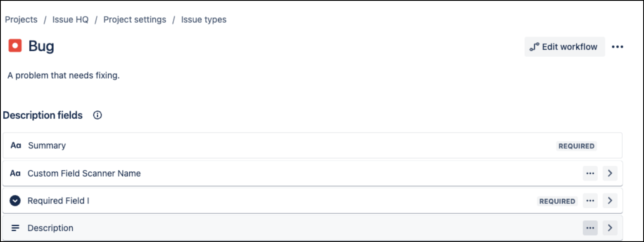Click the red Bug issue type icon
The width and height of the screenshot is (644, 242).
15,46
